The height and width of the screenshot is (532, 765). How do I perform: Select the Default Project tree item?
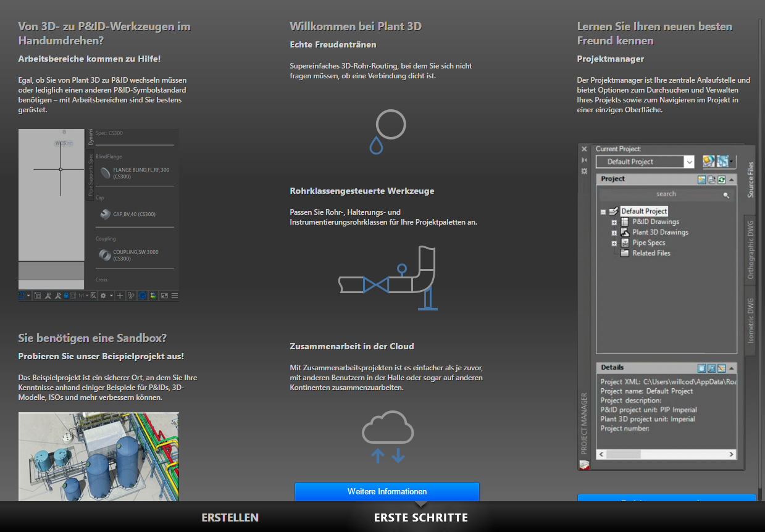[644, 211]
